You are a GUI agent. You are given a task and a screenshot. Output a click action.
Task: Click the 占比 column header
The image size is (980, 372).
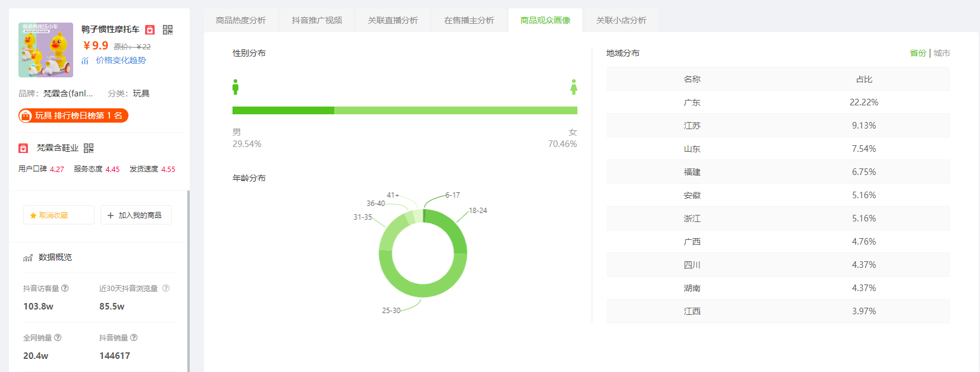[864, 79]
